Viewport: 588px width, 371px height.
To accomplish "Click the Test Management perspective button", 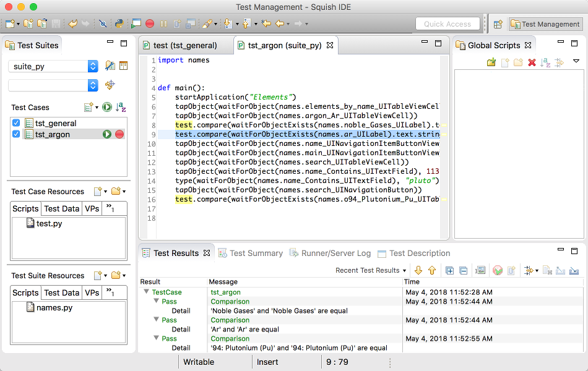I will [545, 24].
